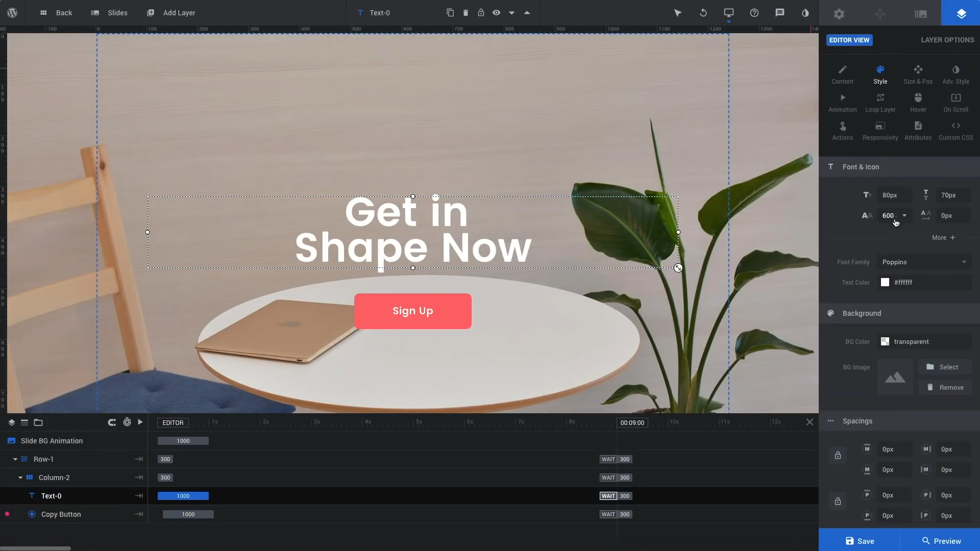Open the Animation settings panel

click(842, 102)
